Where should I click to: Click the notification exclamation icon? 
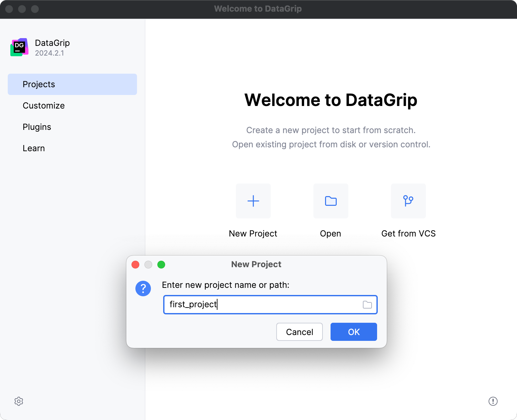pos(492,401)
